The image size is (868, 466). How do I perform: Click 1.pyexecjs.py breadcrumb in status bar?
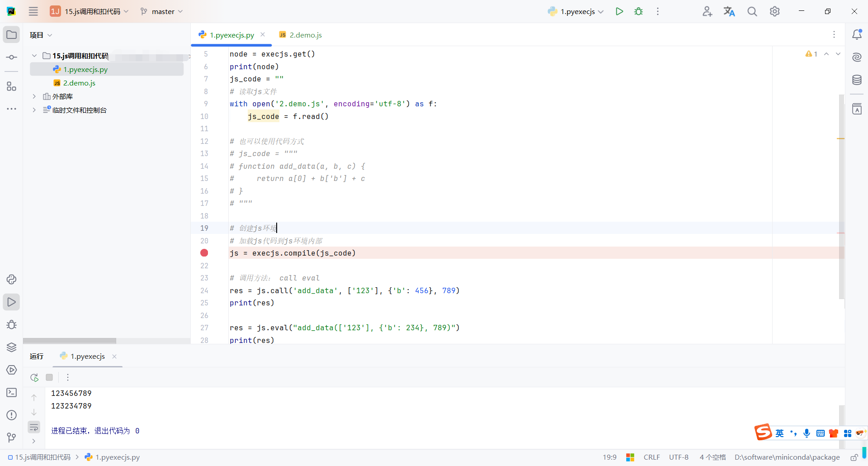point(113,457)
